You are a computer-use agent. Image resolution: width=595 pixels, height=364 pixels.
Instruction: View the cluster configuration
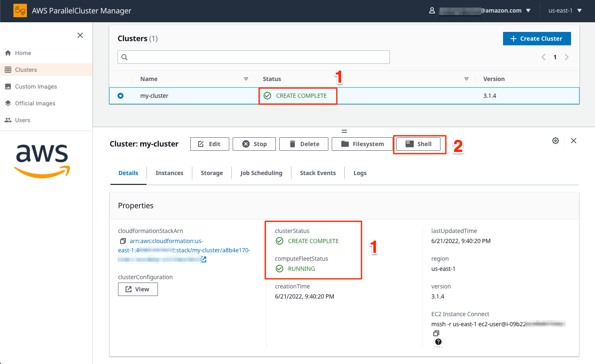coord(138,289)
